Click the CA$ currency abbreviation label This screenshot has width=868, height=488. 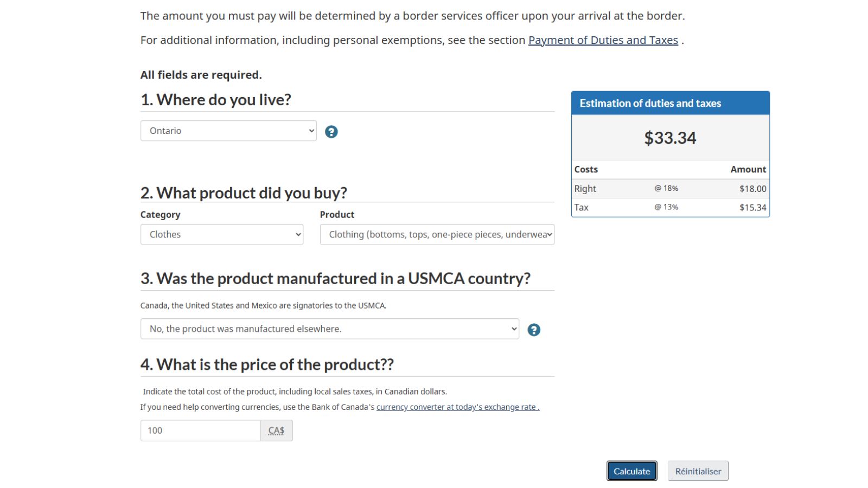277,431
